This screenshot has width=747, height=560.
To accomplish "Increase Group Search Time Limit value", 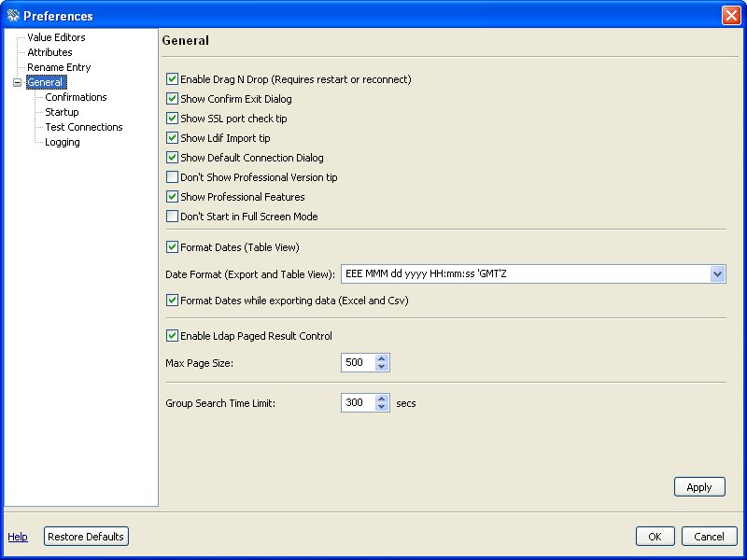I will [x=381, y=399].
